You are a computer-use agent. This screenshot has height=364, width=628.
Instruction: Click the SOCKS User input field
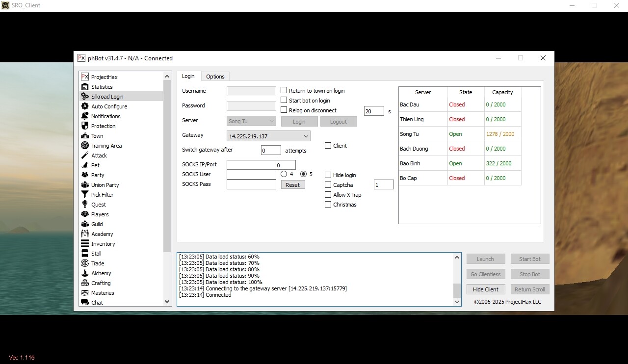click(x=251, y=175)
